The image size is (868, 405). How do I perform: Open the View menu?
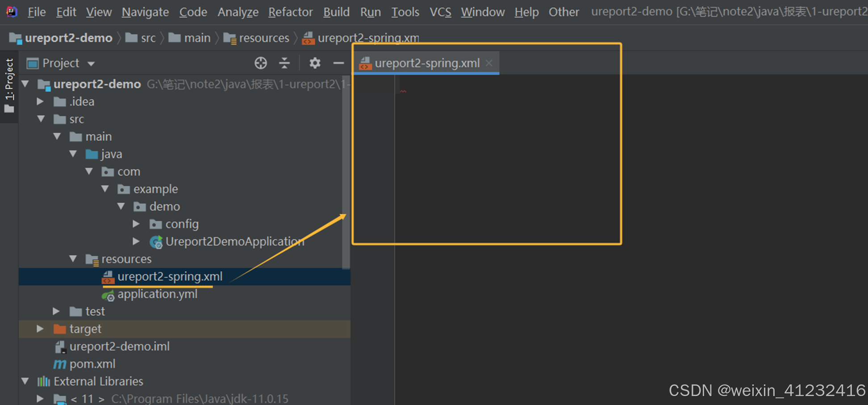click(x=99, y=12)
